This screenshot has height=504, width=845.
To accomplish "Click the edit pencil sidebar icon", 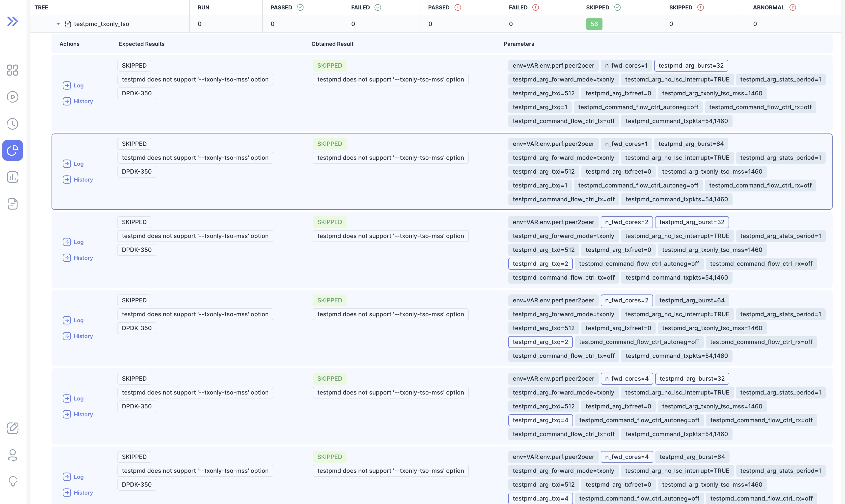I will (x=13, y=428).
